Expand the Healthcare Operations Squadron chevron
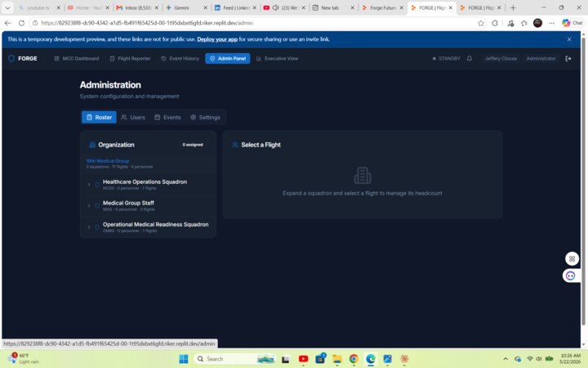The width and height of the screenshot is (588, 368). tap(89, 185)
